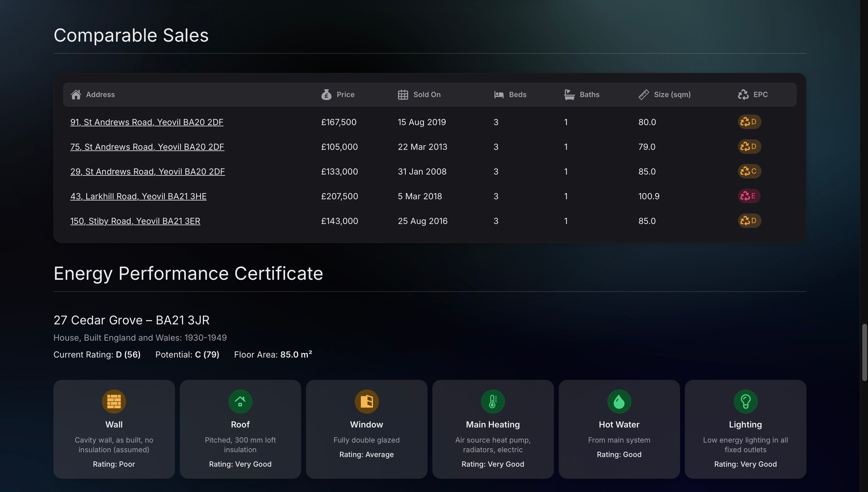This screenshot has width=868, height=492.
Task: Click the recycle icon in EPC header
Action: pyautogui.click(x=743, y=95)
